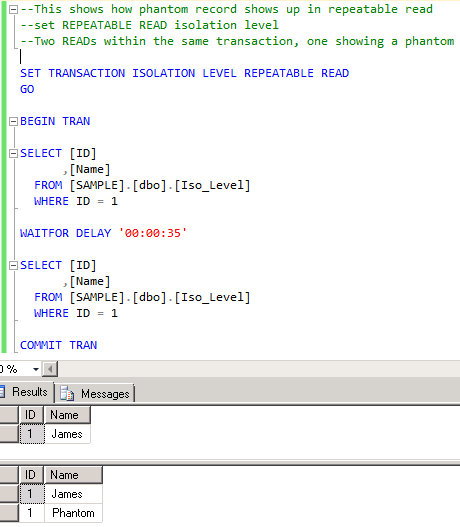
Task: Select the row header of the second grid's James row
Action: click(x=9, y=494)
